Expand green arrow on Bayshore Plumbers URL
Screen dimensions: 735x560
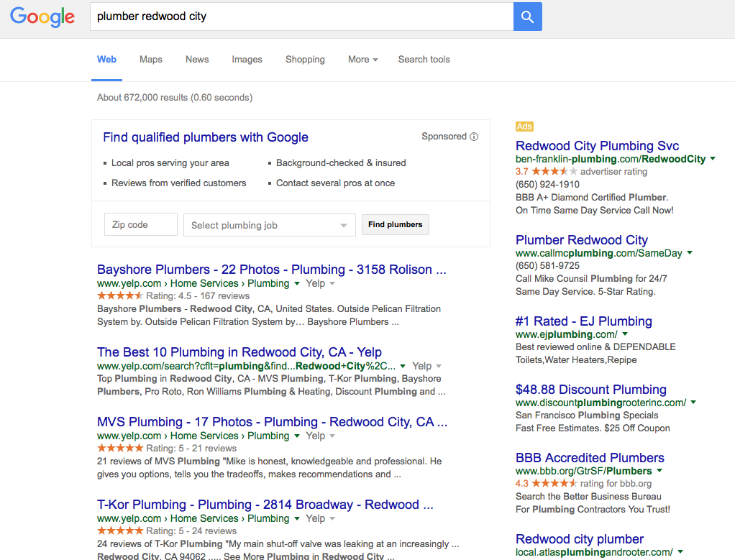pos(297,283)
